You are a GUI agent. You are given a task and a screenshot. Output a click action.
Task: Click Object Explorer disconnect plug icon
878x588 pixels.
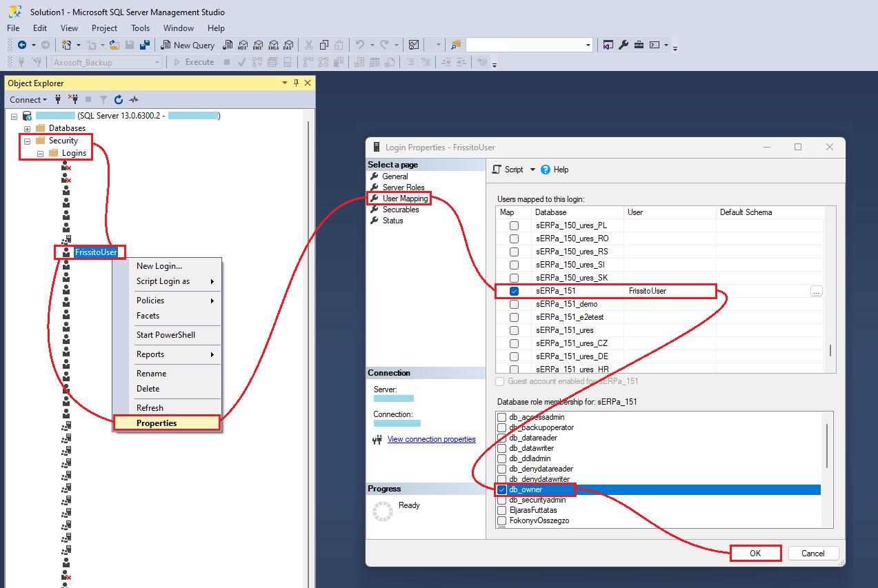tap(73, 99)
